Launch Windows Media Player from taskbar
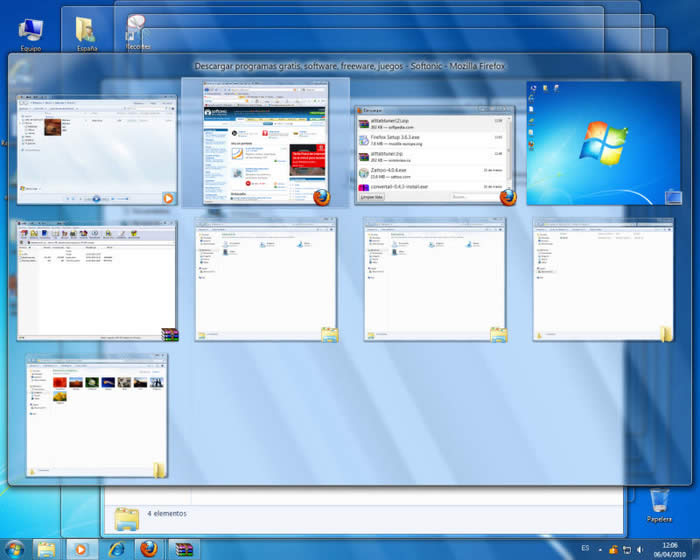700x560 pixels. (81, 549)
